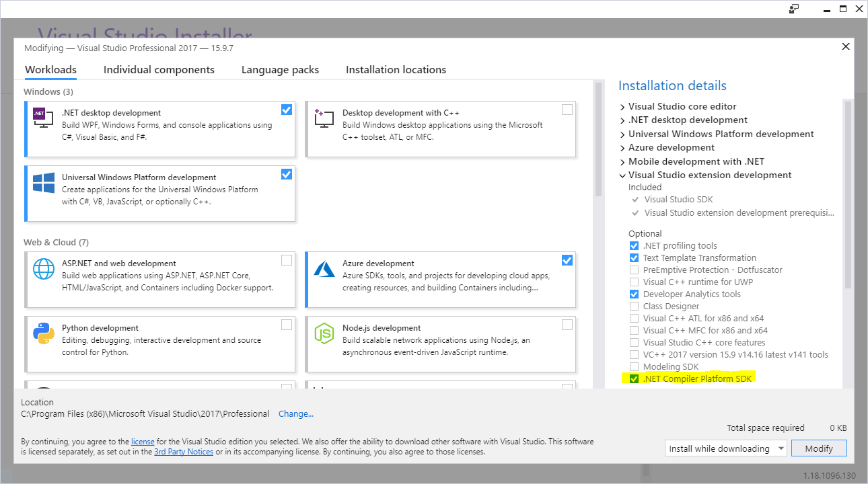Enable Visual C++ ATL for x86 and x64
Screen dimensions: 868x484
634,318
